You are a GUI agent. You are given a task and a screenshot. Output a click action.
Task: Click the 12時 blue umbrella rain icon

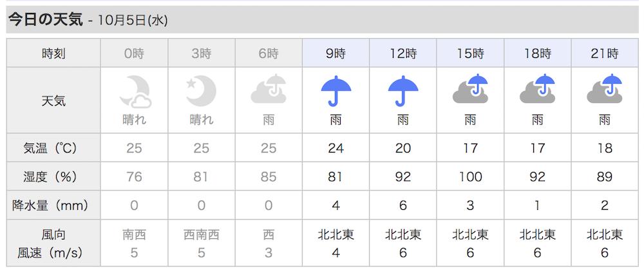[403, 91]
